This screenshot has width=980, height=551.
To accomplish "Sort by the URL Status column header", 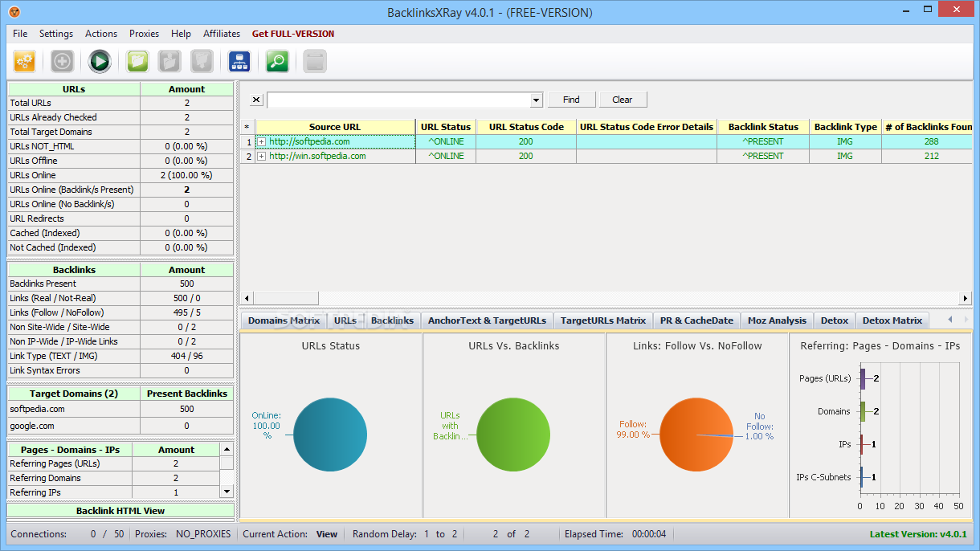I will [x=446, y=127].
